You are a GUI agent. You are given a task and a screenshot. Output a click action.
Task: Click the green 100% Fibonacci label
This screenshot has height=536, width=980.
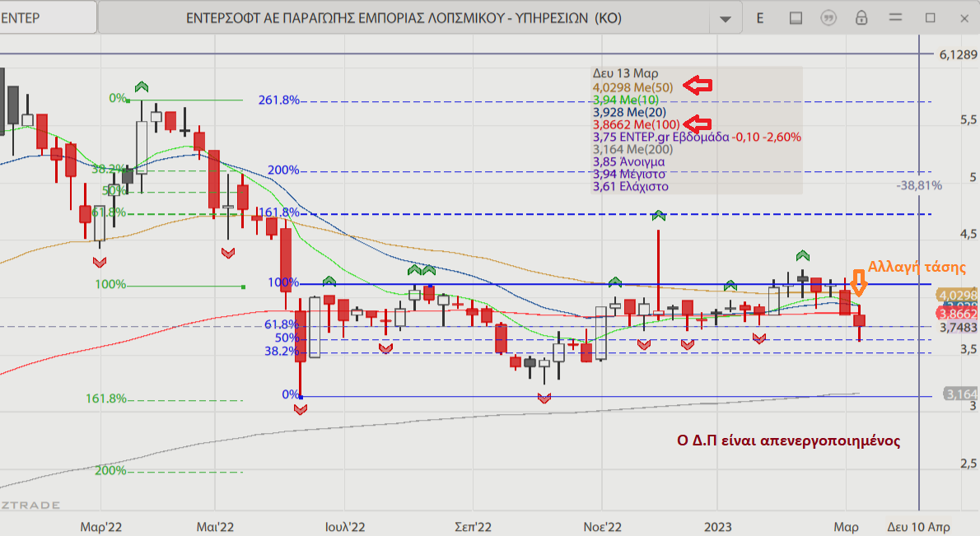110,284
